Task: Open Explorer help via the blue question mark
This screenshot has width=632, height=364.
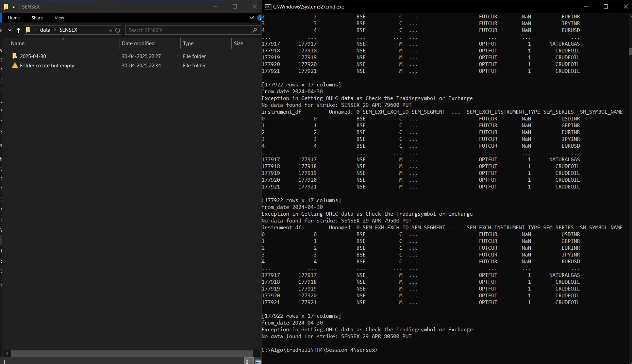Action: click(260, 18)
